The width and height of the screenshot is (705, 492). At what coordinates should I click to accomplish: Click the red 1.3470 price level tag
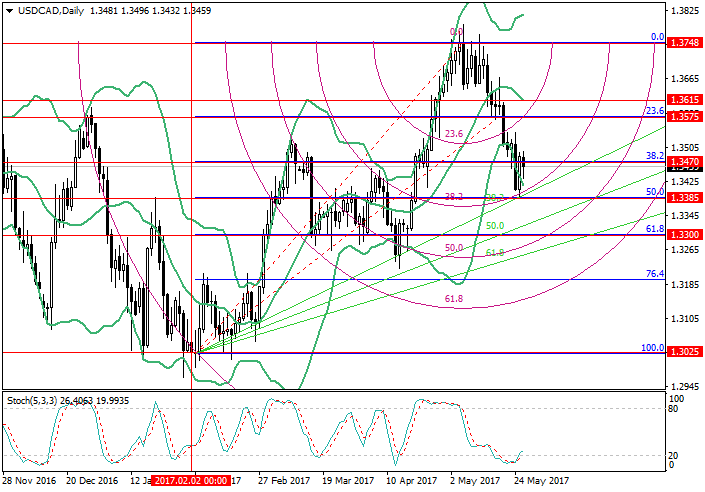click(685, 161)
